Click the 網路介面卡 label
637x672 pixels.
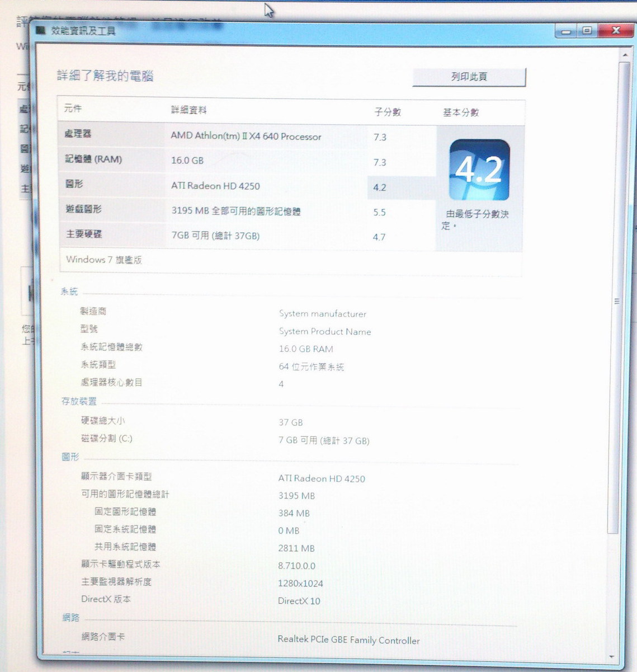(x=103, y=637)
